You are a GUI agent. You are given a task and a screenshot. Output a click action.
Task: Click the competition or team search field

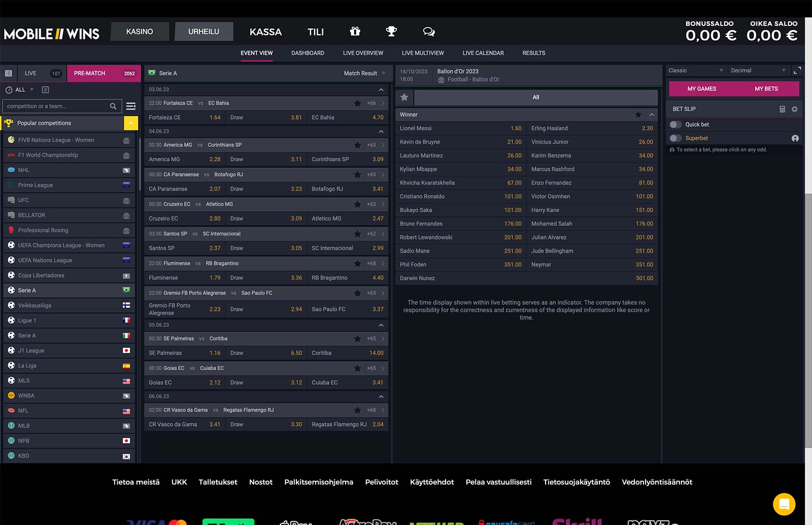[x=57, y=106]
